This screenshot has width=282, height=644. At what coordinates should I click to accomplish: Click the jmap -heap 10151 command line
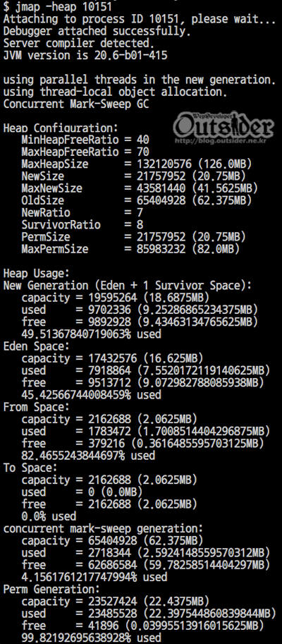59,6
